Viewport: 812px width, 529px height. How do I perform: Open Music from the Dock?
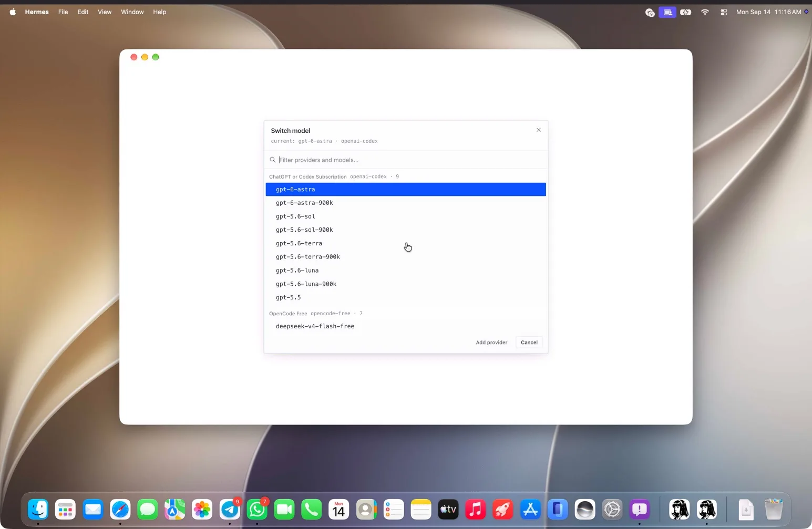(x=476, y=509)
